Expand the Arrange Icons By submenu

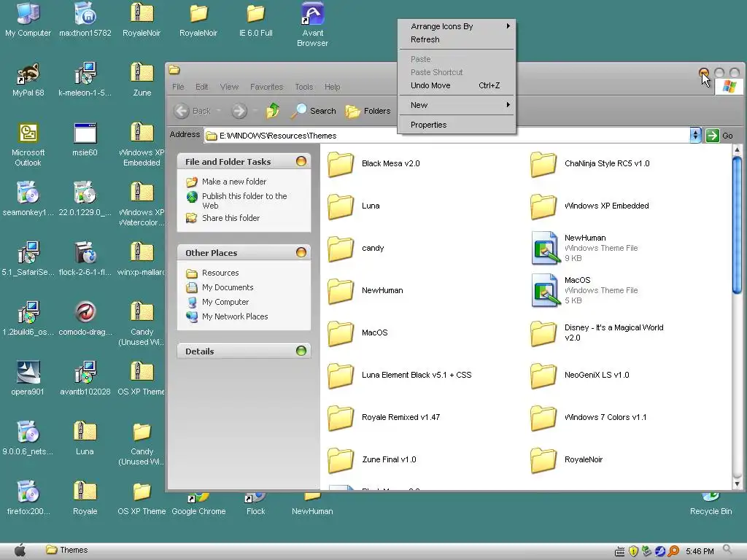(x=457, y=26)
